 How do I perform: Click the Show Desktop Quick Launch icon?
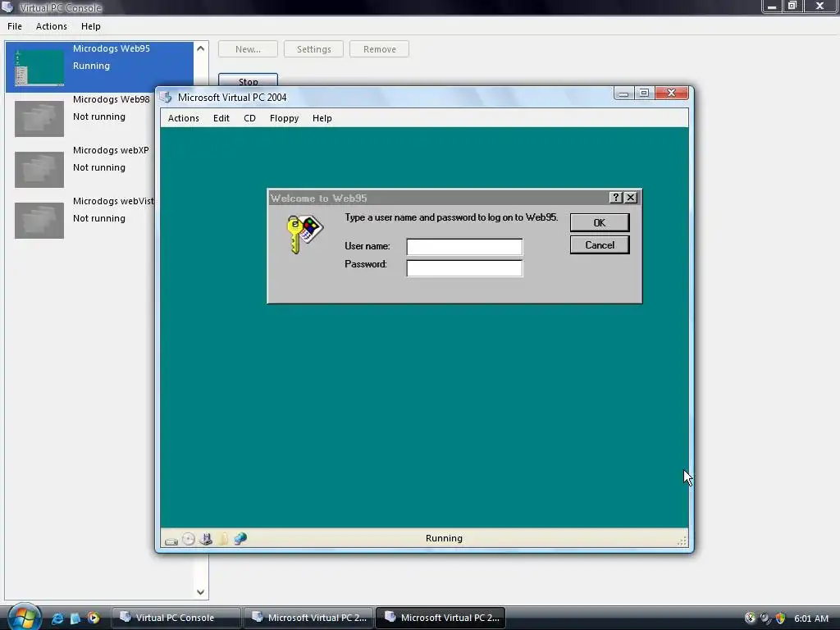75,619
